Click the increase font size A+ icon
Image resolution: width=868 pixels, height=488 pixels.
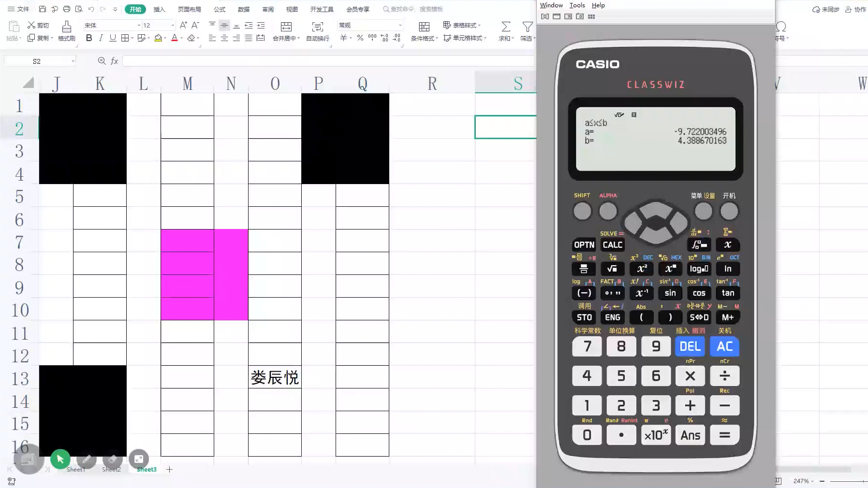pos(183,25)
